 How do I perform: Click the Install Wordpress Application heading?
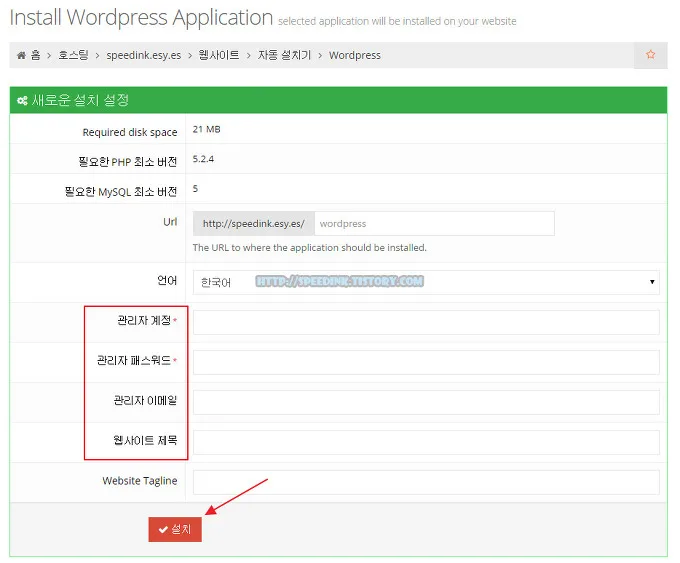pyautogui.click(x=141, y=18)
